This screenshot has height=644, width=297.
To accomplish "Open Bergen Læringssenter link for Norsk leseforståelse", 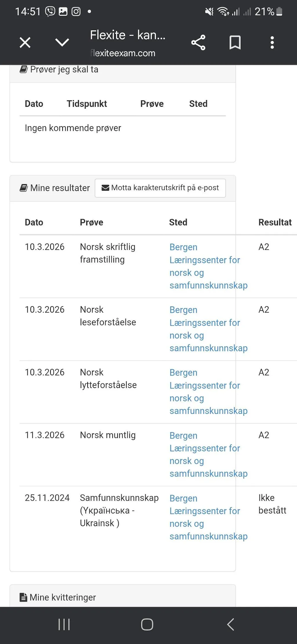I will (205, 329).
